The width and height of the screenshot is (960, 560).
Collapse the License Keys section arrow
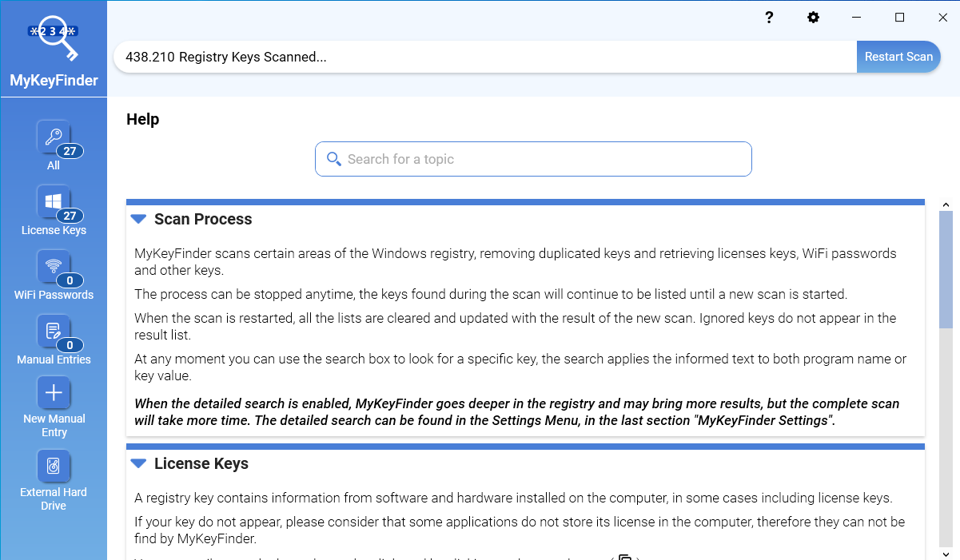click(138, 463)
